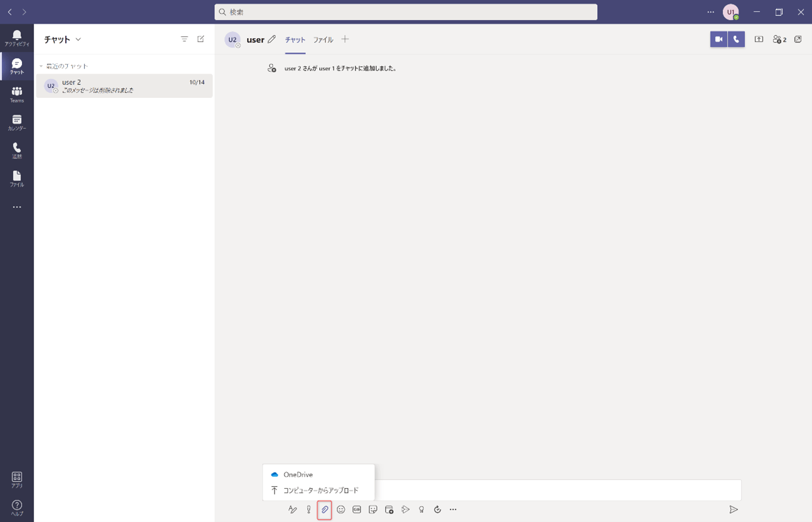Select the Chat icon in sidebar
Image resolution: width=812 pixels, height=522 pixels.
point(17,67)
